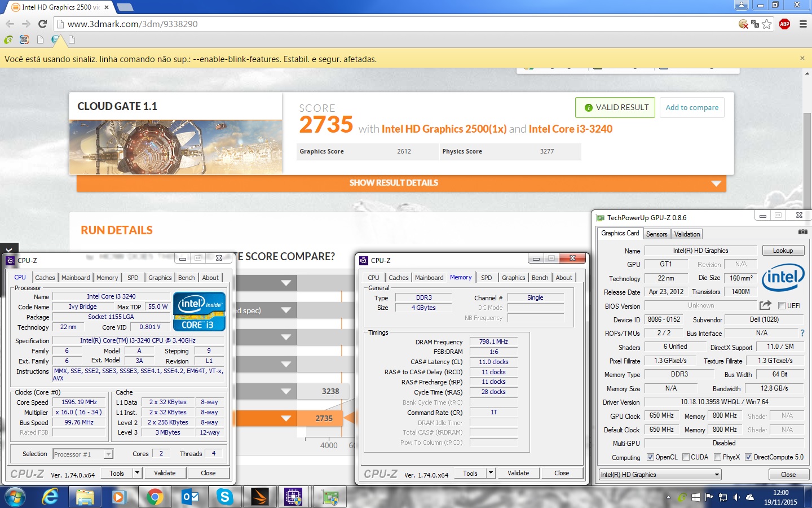Click the clock showing 12:00 in the taskbar
The width and height of the screenshot is (812, 508).
(780, 493)
